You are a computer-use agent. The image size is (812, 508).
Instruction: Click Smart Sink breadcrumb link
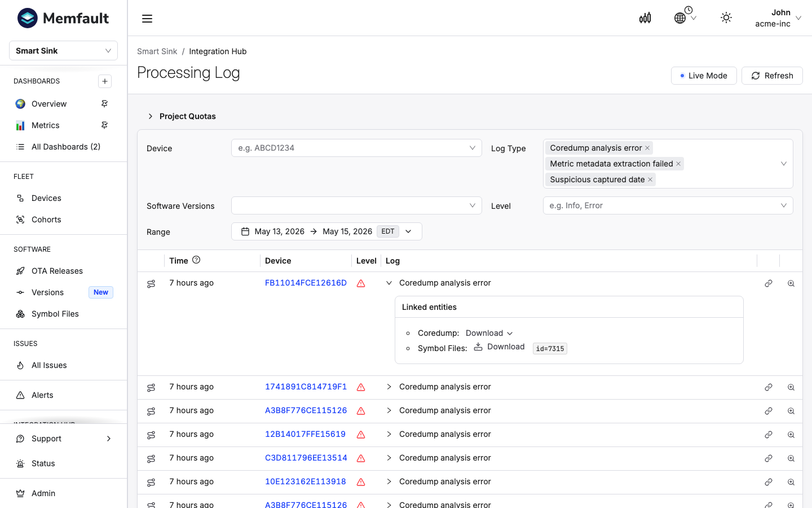click(x=157, y=51)
